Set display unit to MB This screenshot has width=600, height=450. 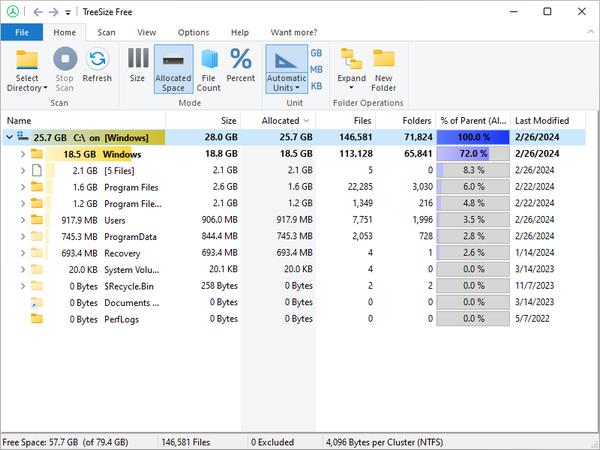click(316, 70)
